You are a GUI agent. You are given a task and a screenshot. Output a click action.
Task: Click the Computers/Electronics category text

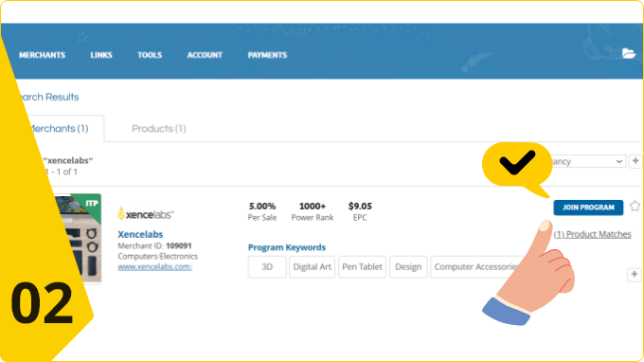click(158, 257)
